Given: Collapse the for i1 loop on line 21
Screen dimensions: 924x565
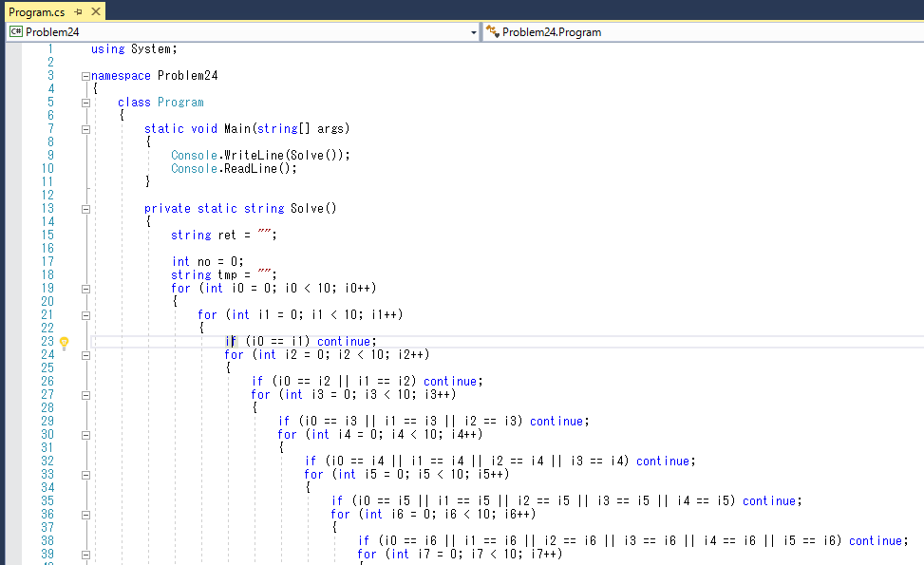Looking at the screenshot, I should coord(85,315).
